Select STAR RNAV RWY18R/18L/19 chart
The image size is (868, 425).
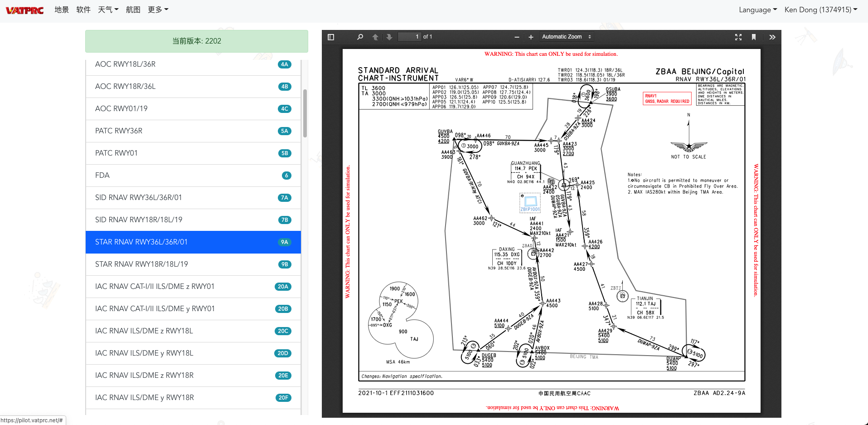(193, 264)
